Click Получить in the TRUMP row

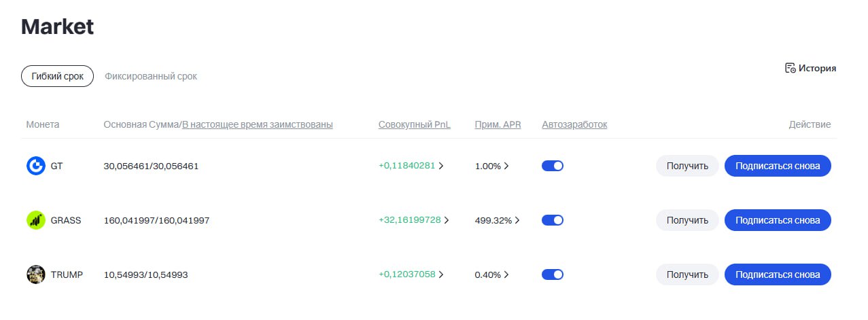tap(687, 274)
